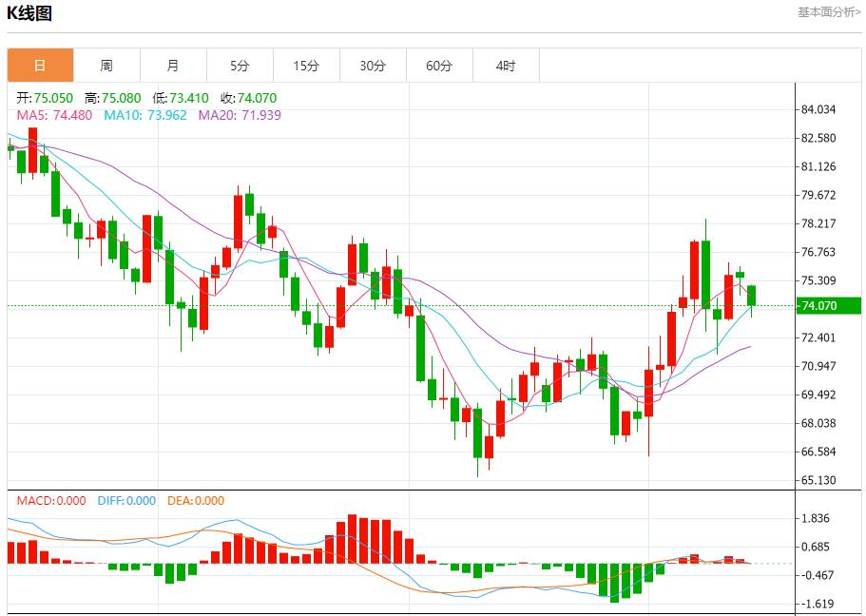Open the 基本面分析 link
866x616 pixels.
828,12
